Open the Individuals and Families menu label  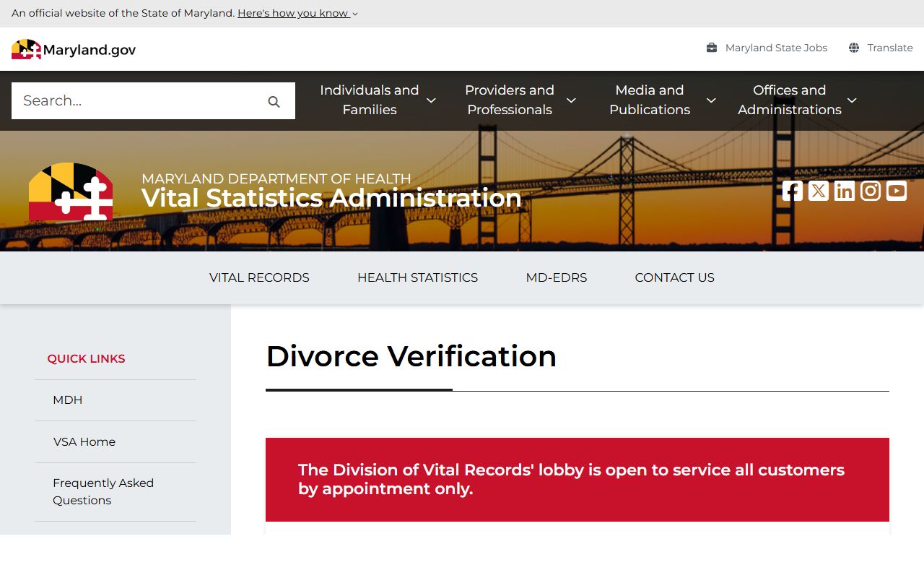coord(370,100)
